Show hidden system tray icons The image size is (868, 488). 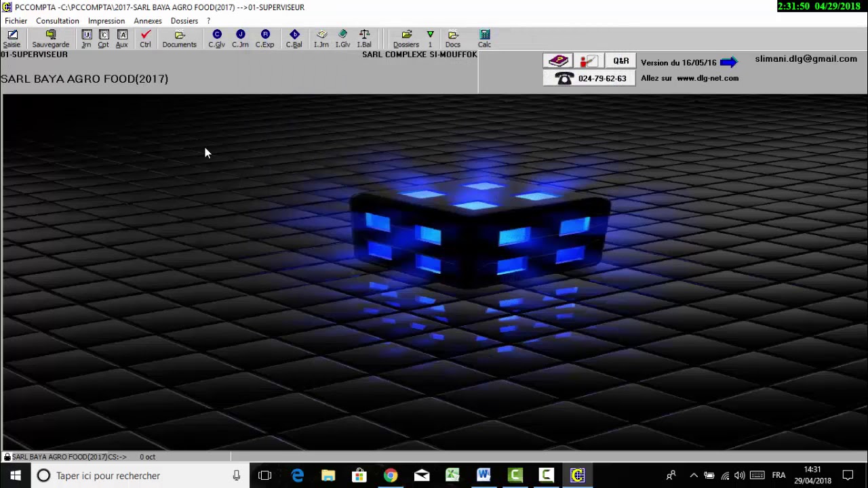pos(694,476)
